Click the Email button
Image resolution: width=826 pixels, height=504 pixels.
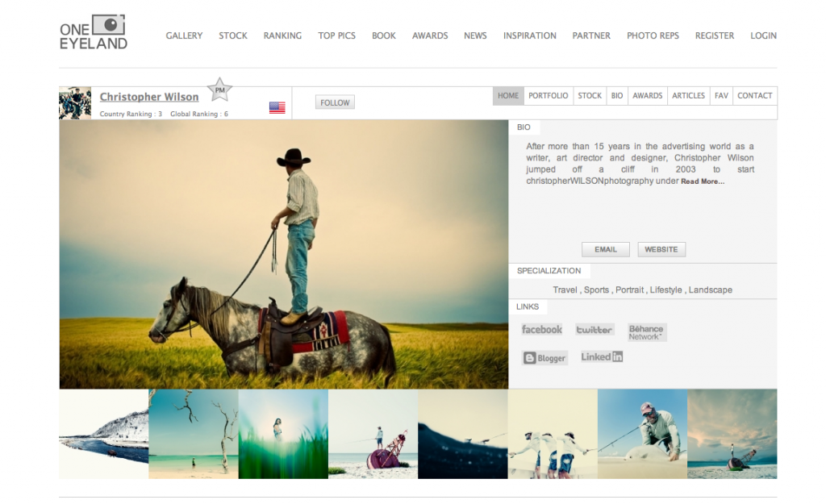pos(605,250)
